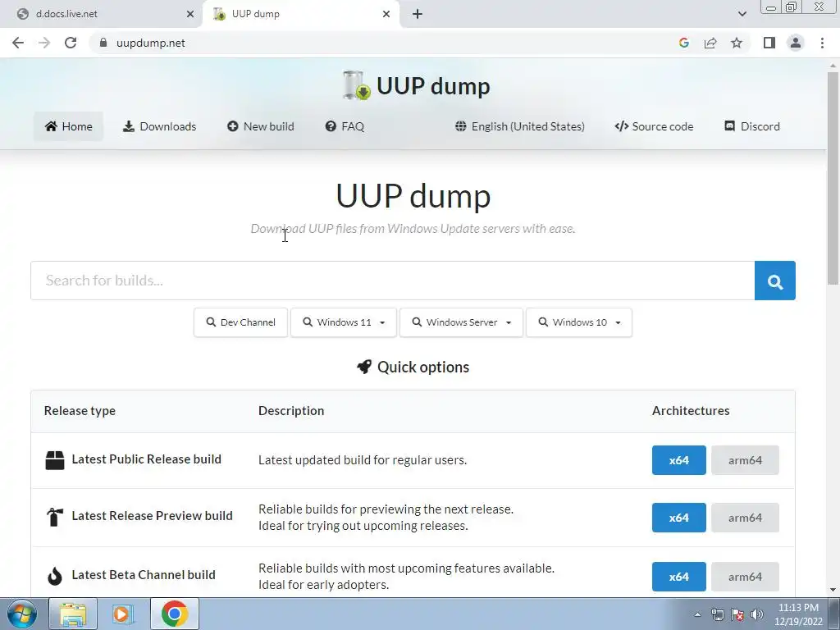The height and width of the screenshot is (630, 840).
Task: Click the address bar URL uupdump.net
Action: tap(151, 43)
